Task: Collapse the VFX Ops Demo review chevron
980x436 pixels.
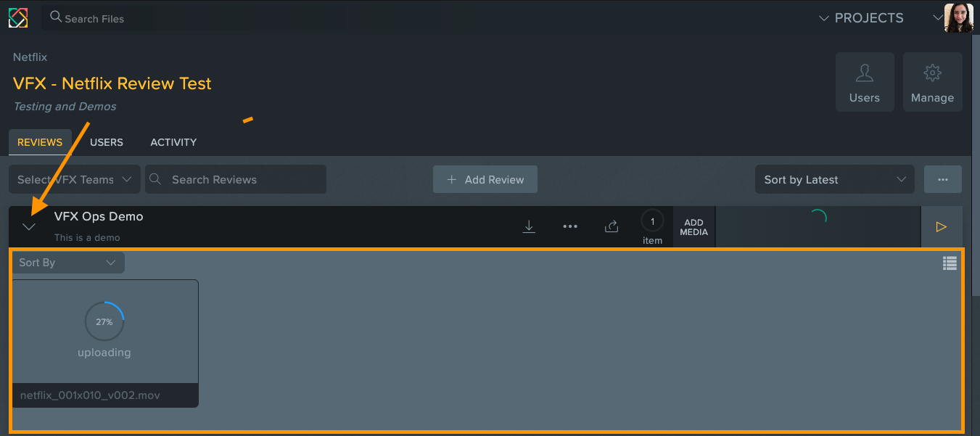Action: point(29,226)
